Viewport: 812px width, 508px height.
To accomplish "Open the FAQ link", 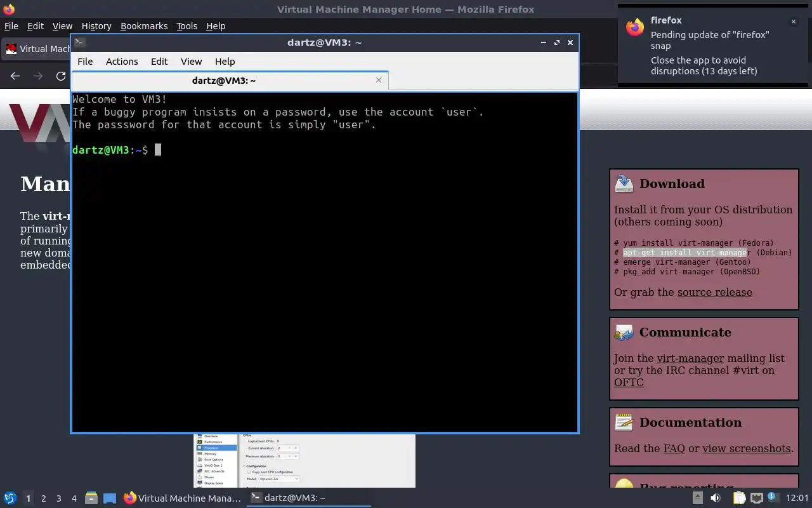I will point(674,448).
